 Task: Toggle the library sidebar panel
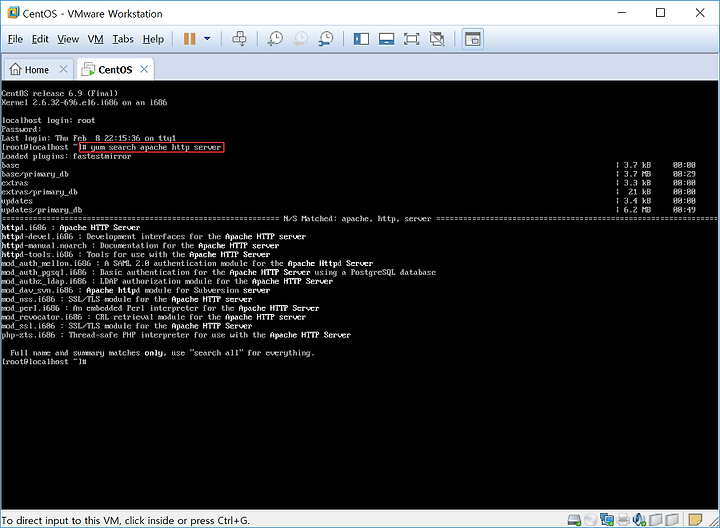pos(361,39)
